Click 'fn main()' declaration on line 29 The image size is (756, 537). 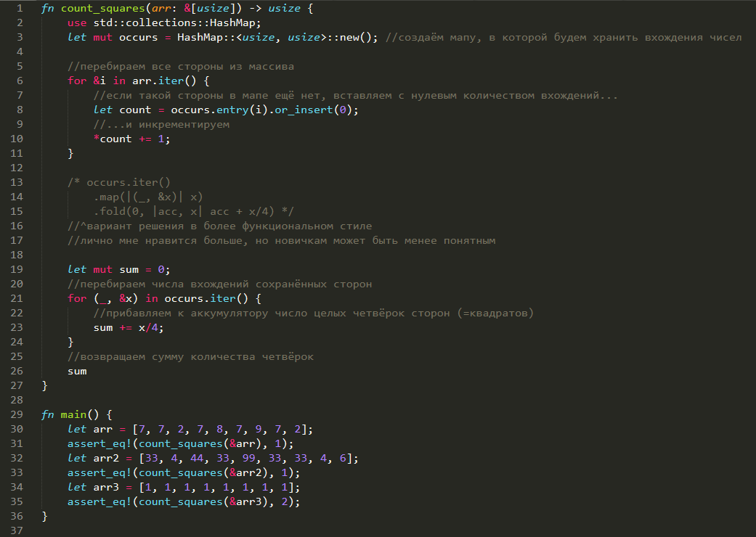(x=76, y=414)
